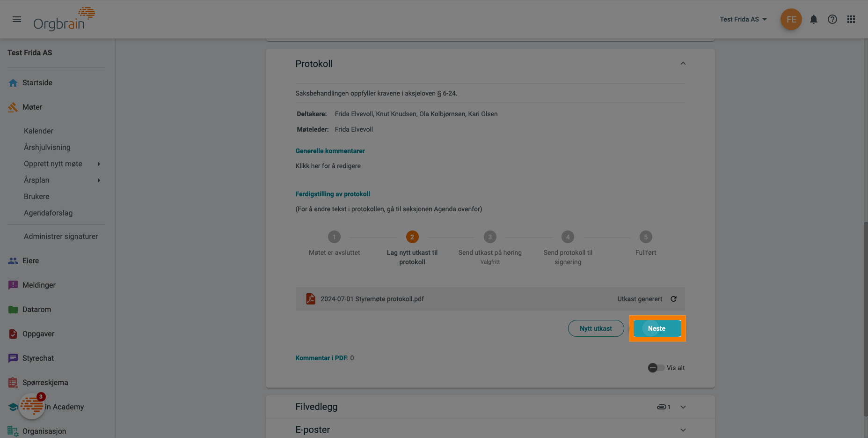Select step 3 Send utkast på høring
The width and height of the screenshot is (868, 438).
coord(490,237)
